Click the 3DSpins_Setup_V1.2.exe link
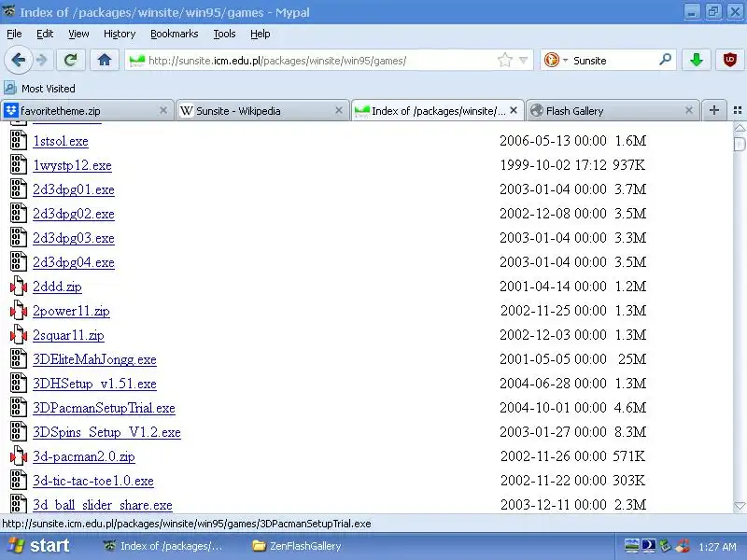Viewport: 747px width, 560px height. [106, 433]
